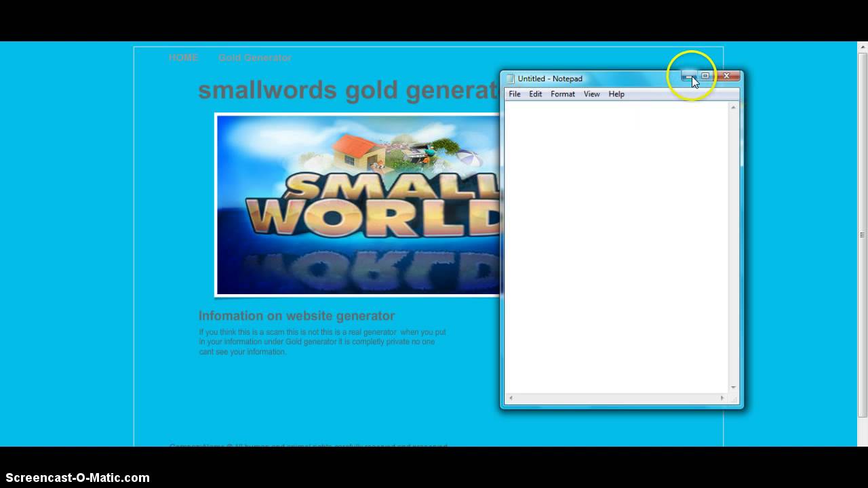Click the Infomation on website generator heading

pos(296,316)
